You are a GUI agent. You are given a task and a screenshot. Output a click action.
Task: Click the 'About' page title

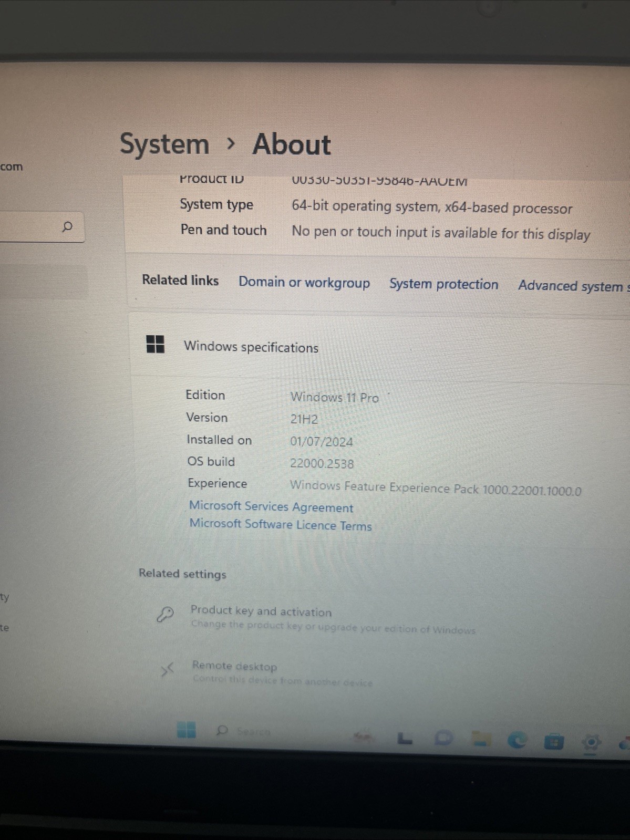(292, 144)
